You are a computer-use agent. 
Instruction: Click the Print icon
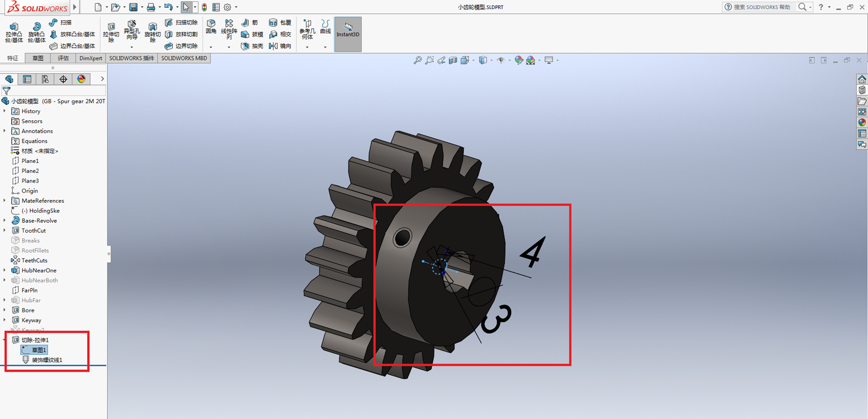151,7
